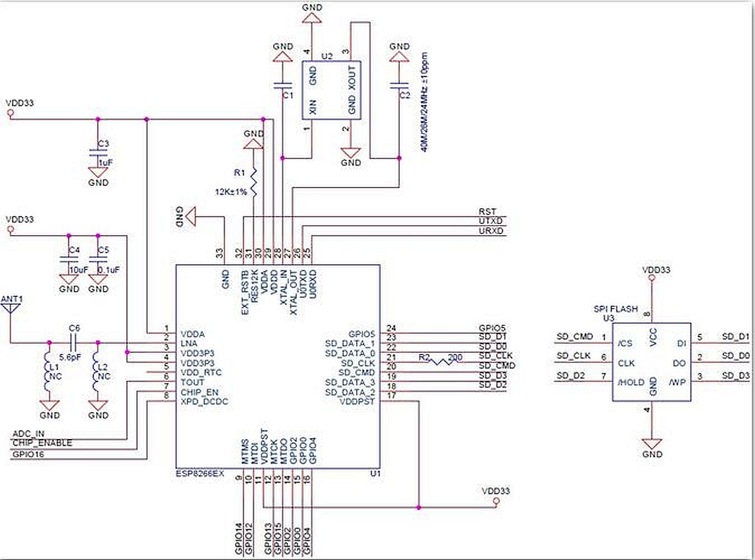755x560 pixels.
Task: Click the /CS pin on U3
Action: [x=624, y=343]
